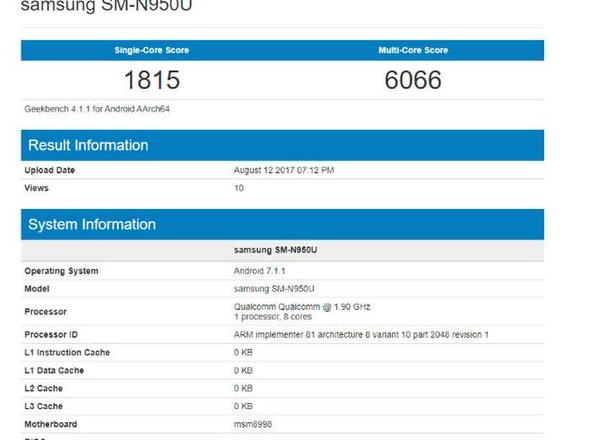605x440 pixels.
Task: Click the Single-Core Score header
Action: pos(152,50)
